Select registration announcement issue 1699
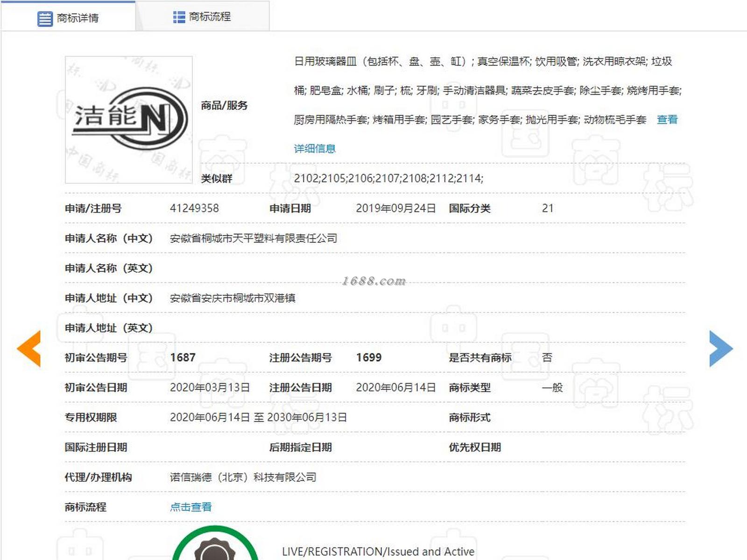This screenshot has width=747, height=560. pyautogui.click(x=369, y=357)
